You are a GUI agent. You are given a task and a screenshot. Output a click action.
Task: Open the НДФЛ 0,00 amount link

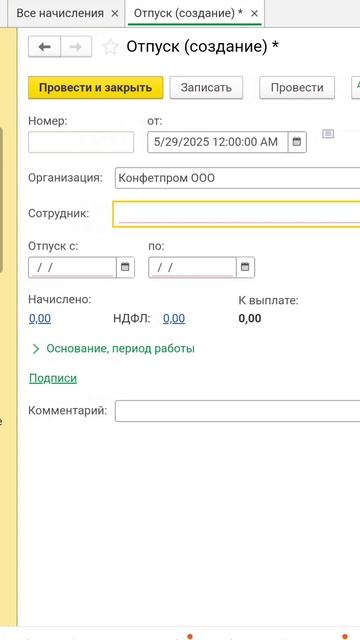[x=174, y=318]
